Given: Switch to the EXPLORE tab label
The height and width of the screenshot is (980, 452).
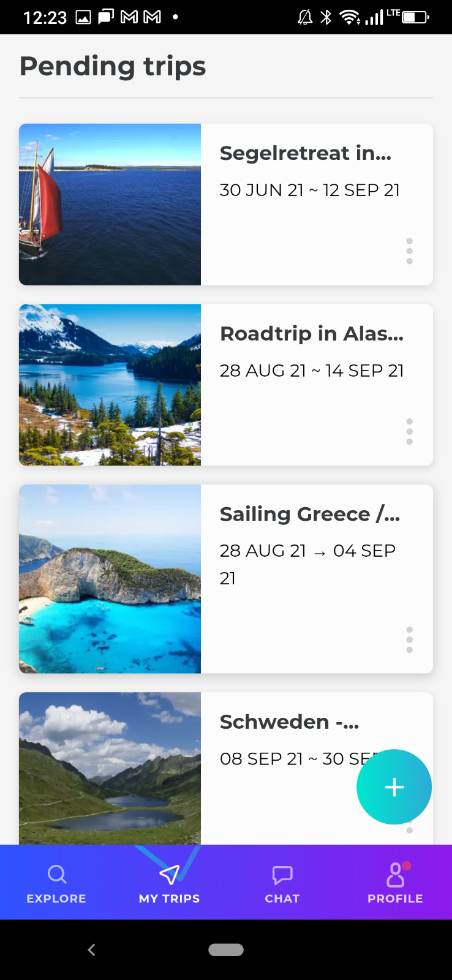Looking at the screenshot, I should click(x=56, y=899).
